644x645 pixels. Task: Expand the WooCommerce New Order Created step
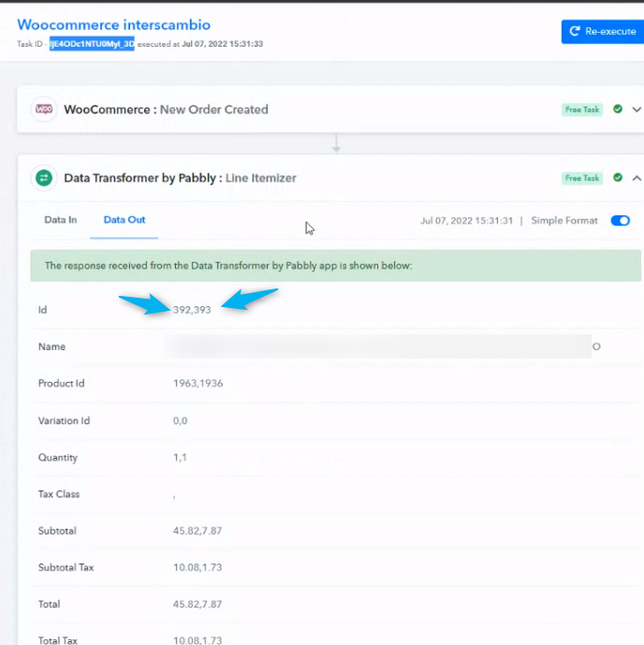coord(637,110)
